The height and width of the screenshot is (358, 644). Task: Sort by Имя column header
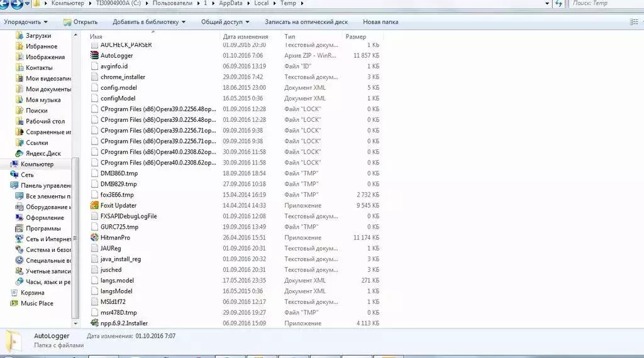(96, 36)
